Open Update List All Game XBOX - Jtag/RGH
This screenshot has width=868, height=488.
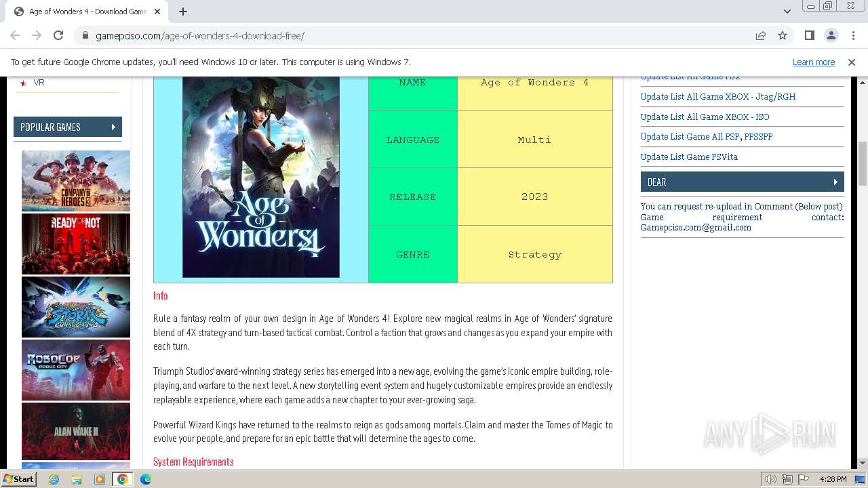click(718, 97)
